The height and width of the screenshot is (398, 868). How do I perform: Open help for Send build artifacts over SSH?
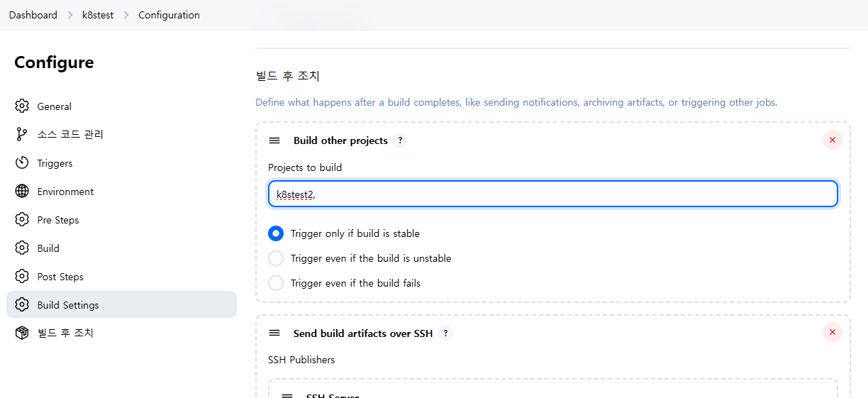click(445, 333)
